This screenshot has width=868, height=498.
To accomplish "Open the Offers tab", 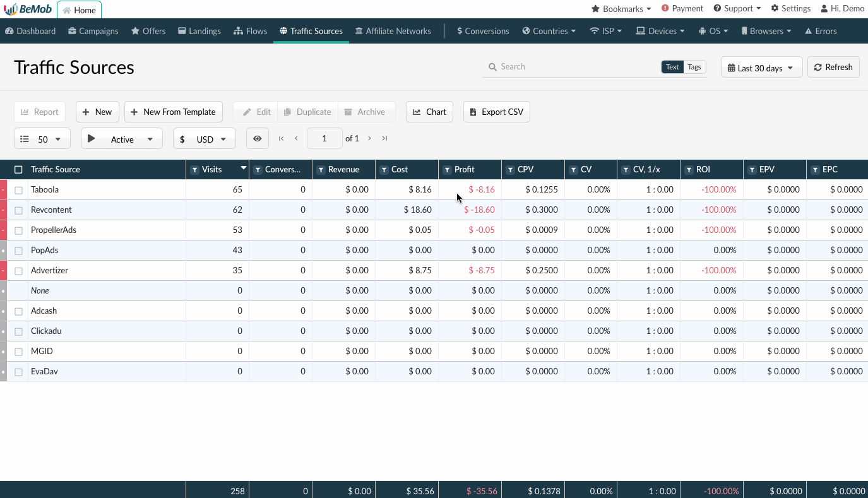I will [x=148, y=31].
